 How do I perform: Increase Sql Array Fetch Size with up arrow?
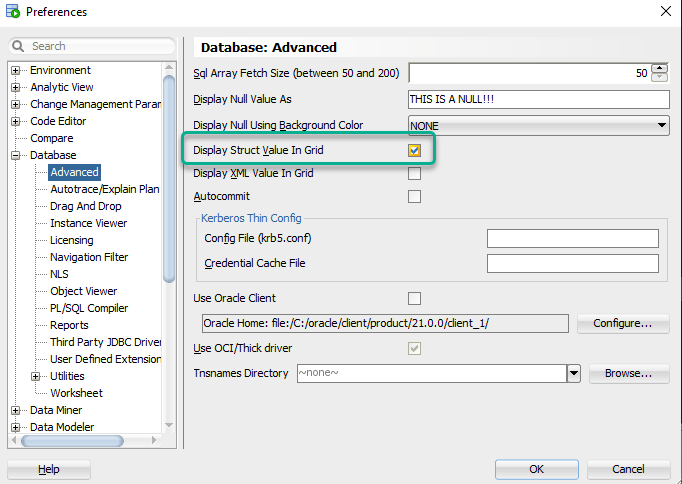660,69
